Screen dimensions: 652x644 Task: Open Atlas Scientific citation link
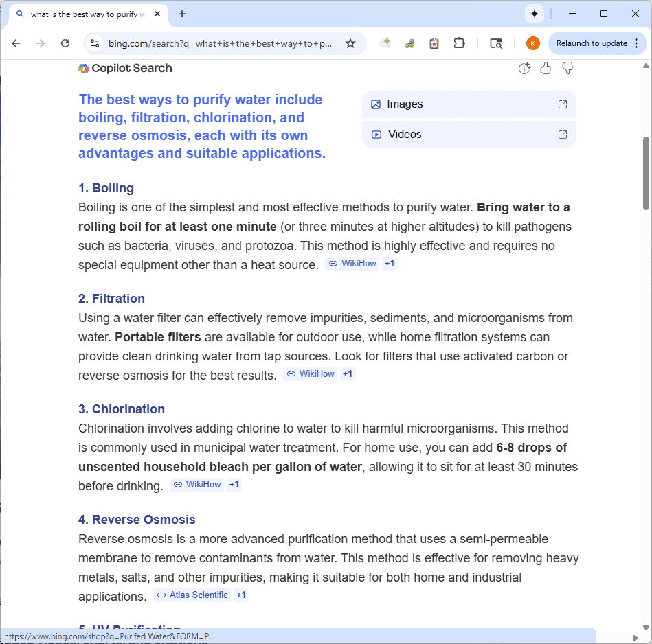click(192, 595)
